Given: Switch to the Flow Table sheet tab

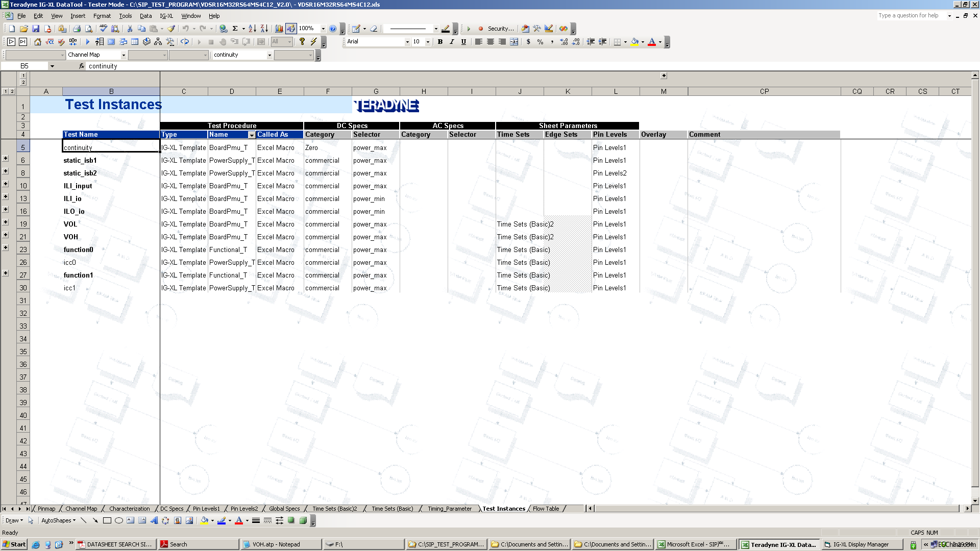Looking at the screenshot, I should tap(546, 509).
